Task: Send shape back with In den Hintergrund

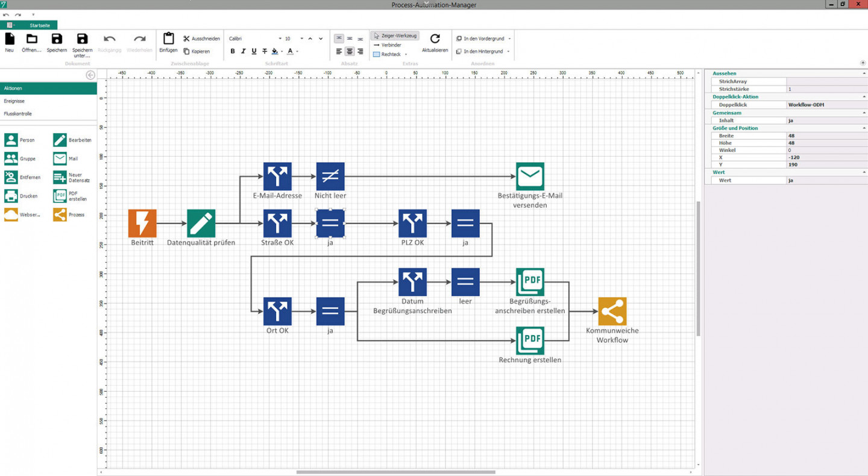Action: point(479,52)
